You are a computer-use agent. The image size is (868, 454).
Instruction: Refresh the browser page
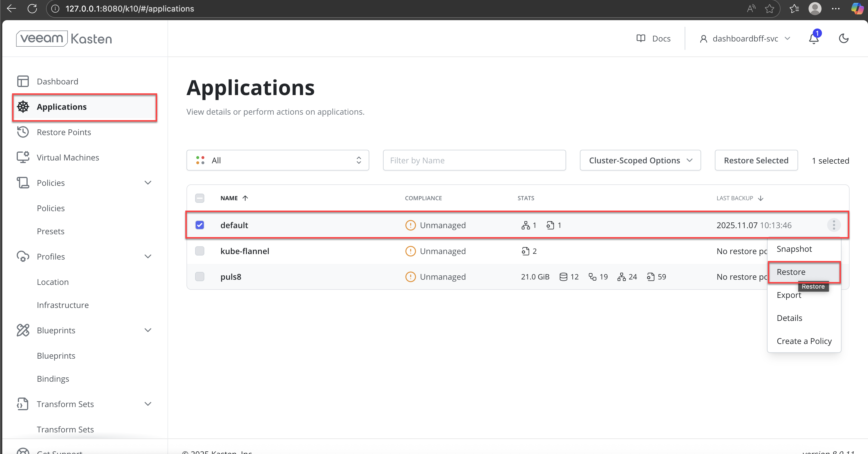click(x=32, y=8)
